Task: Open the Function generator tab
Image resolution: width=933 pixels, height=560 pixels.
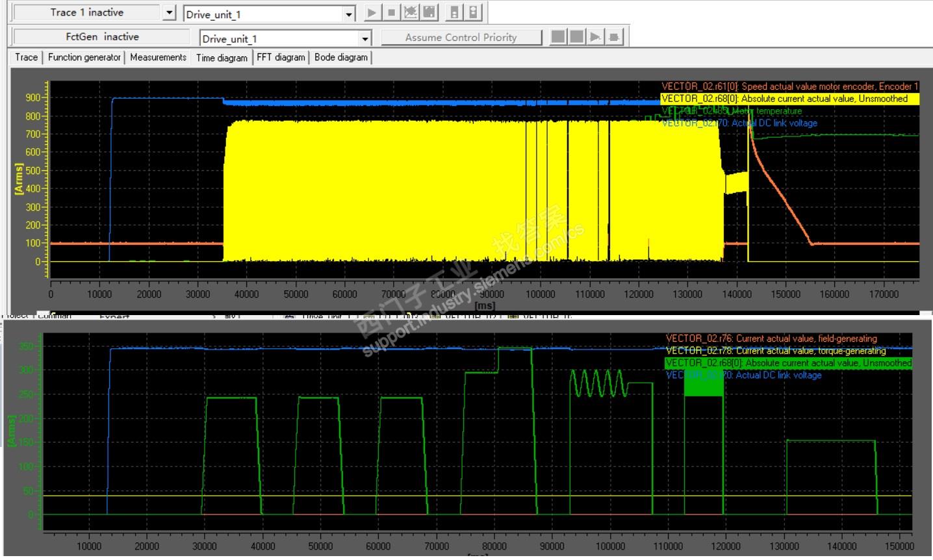Action: click(84, 57)
